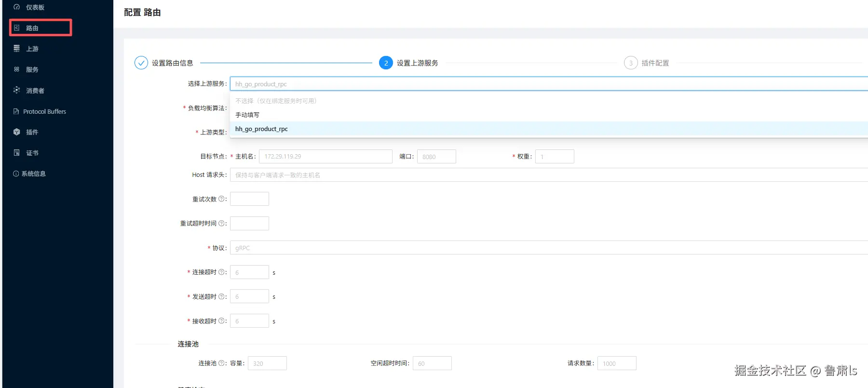Open 证书 menu item
Image resolution: width=868 pixels, height=388 pixels.
coord(58,153)
